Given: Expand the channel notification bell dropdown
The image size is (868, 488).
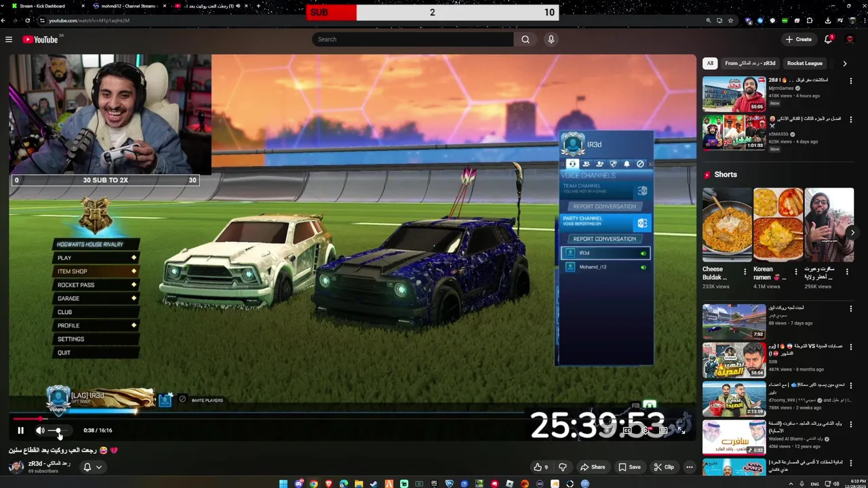Looking at the screenshot, I should click(x=99, y=467).
